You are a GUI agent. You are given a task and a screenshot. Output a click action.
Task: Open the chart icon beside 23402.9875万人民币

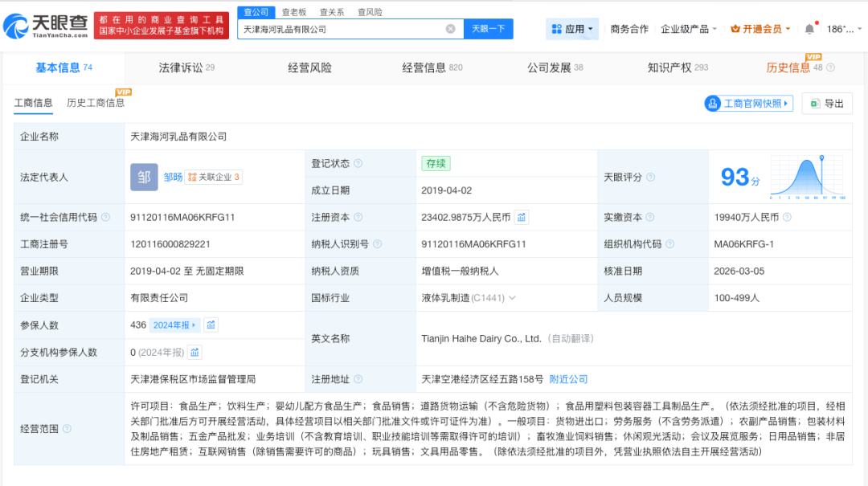pyautogui.click(x=522, y=217)
